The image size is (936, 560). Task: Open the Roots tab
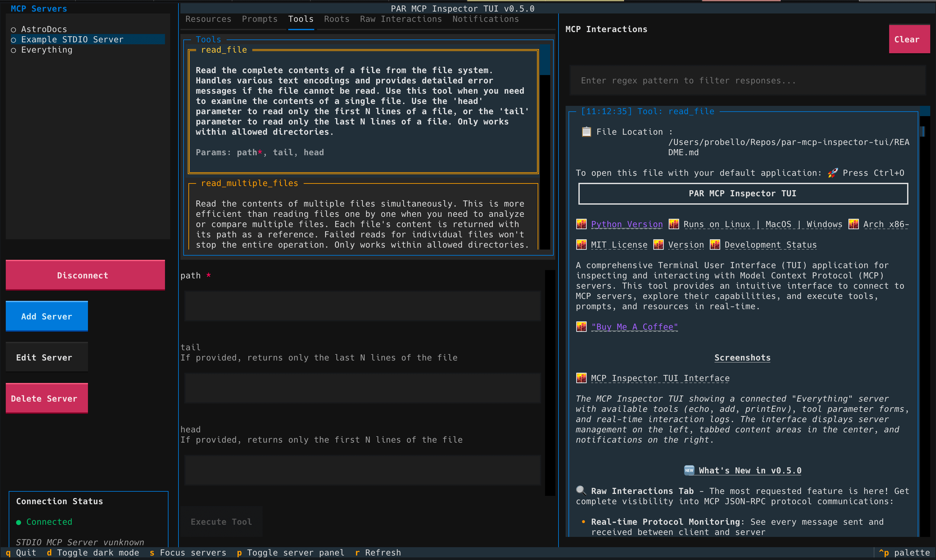tap(337, 19)
